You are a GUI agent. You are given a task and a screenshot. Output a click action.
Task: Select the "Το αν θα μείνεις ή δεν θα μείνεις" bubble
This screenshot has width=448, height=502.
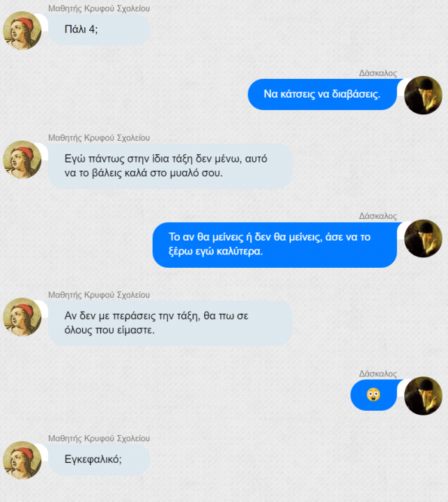coord(275,245)
